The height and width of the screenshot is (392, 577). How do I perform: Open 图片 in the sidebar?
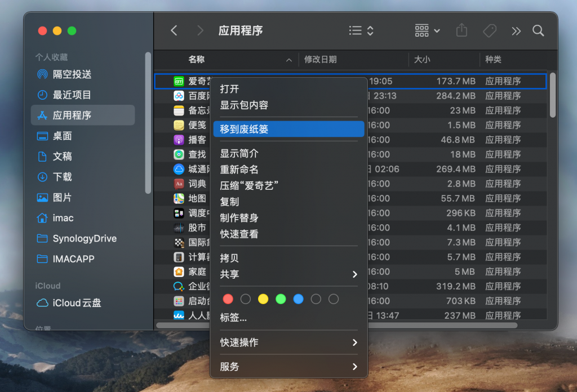(83, 198)
